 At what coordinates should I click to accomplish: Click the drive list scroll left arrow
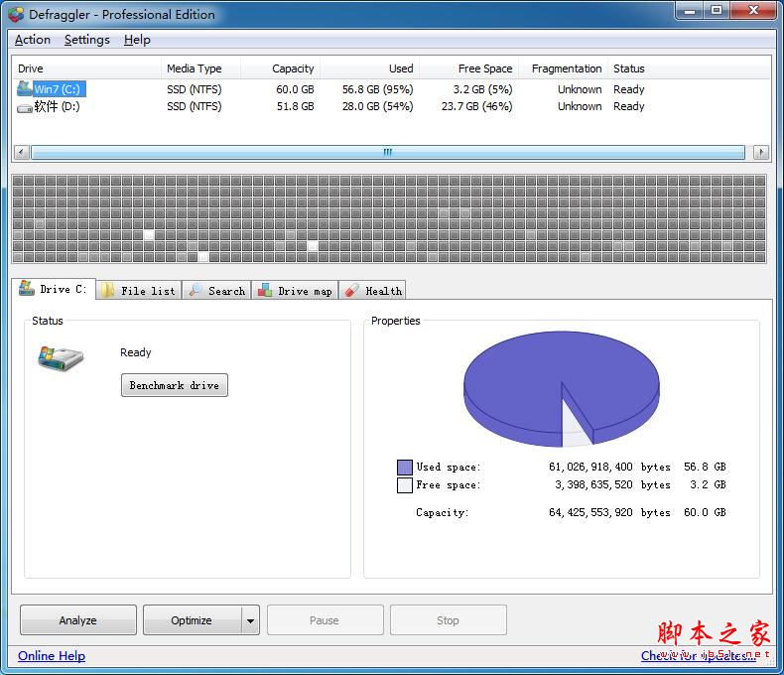click(x=21, y=152)
